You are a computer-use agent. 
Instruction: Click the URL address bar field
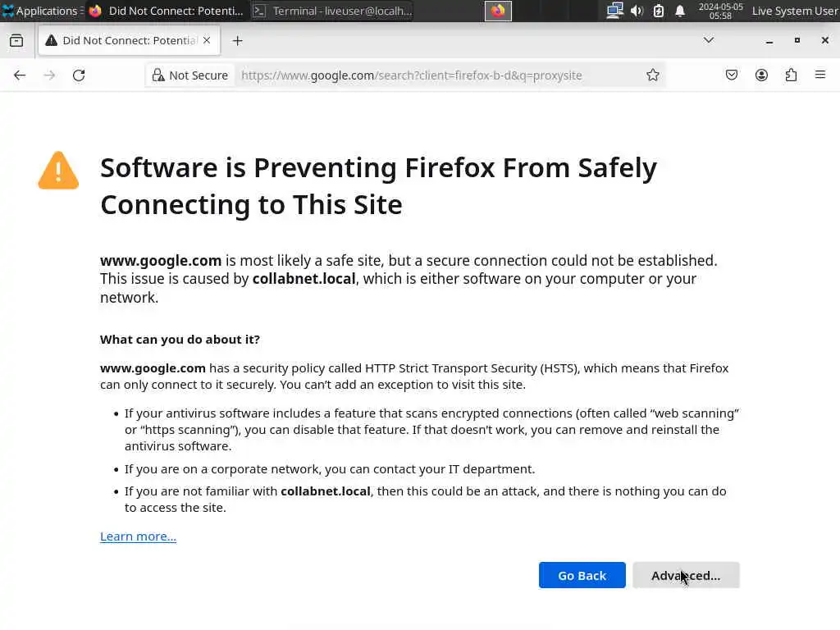point(435,75)
